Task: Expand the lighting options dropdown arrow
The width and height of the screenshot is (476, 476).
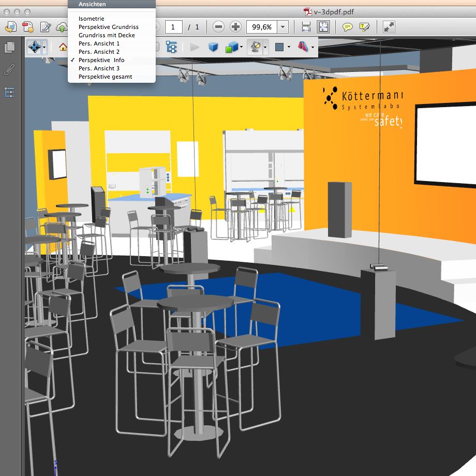Action: 265,48
